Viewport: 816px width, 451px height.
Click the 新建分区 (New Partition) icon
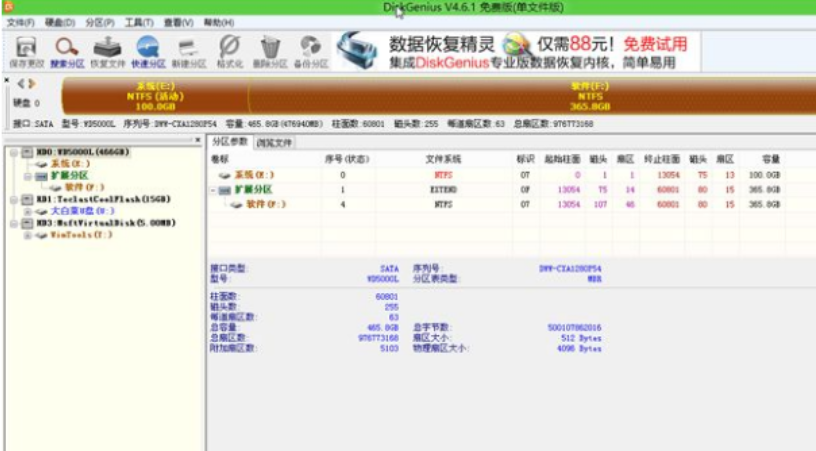coord(189,52)
